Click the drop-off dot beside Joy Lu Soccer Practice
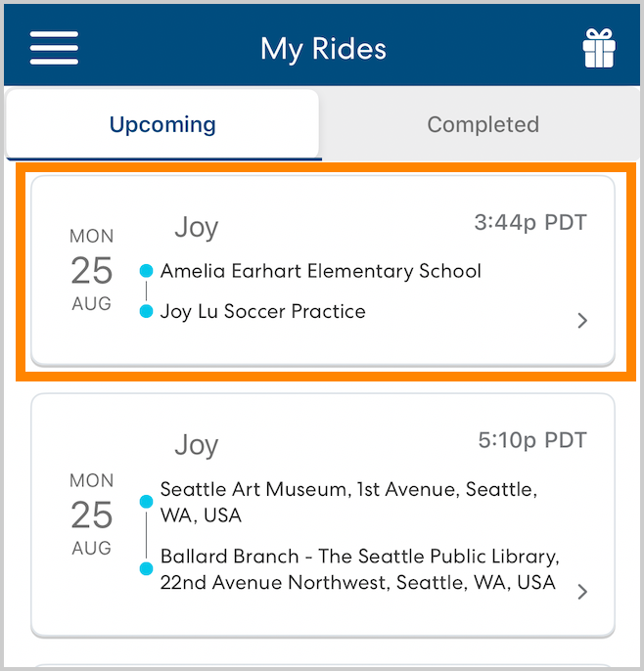The width and height of the screenshot is (644, 671). point(146,312)
